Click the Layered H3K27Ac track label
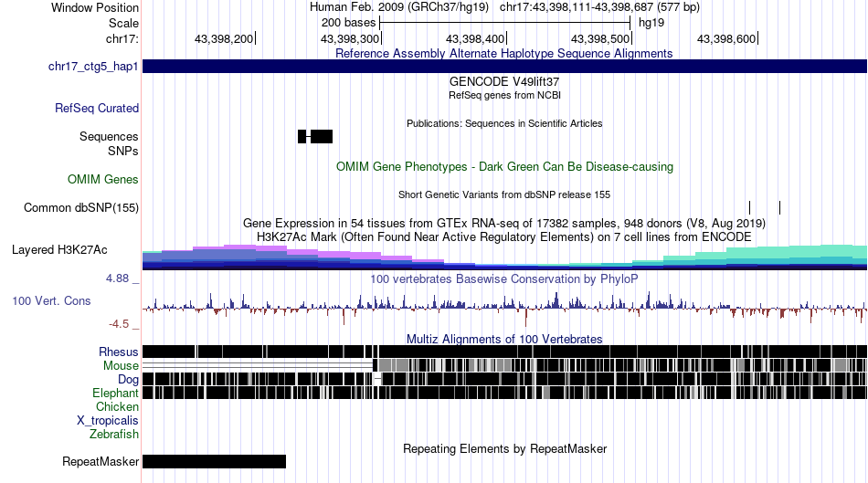The height and width of the screenshot is (483, 868). [59, 250]
